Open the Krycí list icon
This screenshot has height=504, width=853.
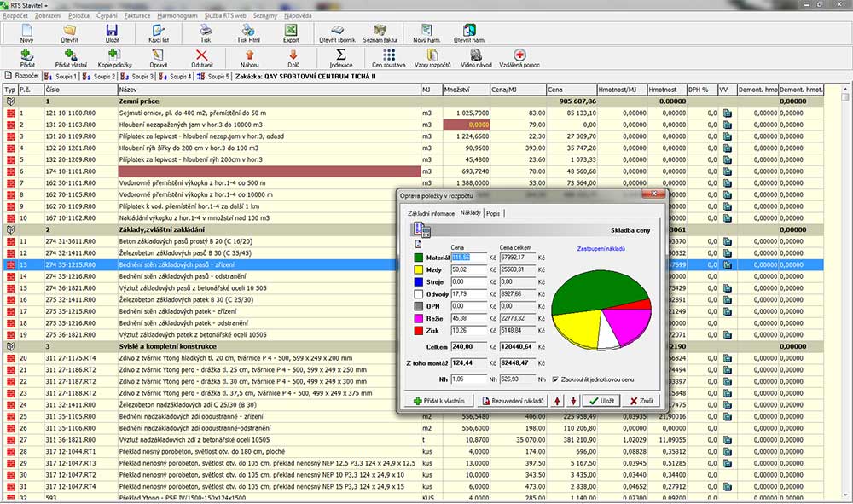pos(159,30)
